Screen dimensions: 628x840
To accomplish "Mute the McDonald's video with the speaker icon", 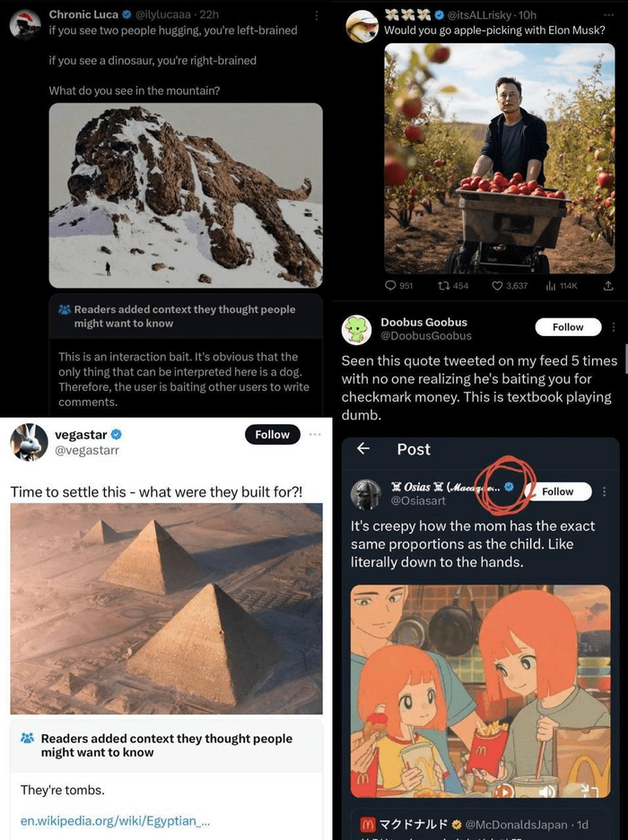I will point(545,792).
